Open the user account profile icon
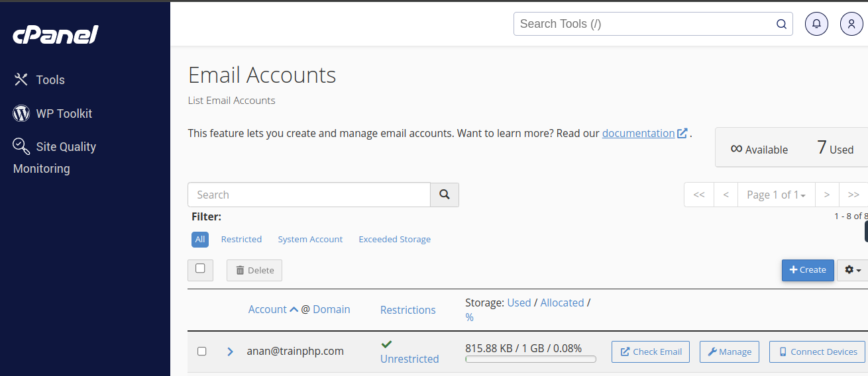 coord(851,24)
